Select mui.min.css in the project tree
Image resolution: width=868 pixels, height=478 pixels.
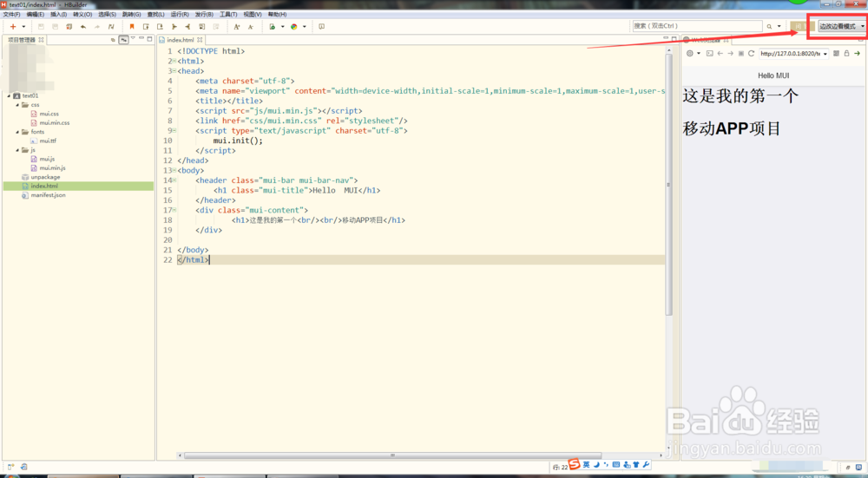(x=54, y=123)
